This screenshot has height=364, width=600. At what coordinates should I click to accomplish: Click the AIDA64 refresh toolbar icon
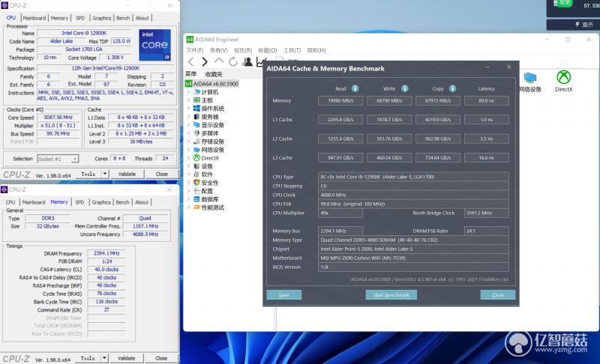tap(233, 61)
